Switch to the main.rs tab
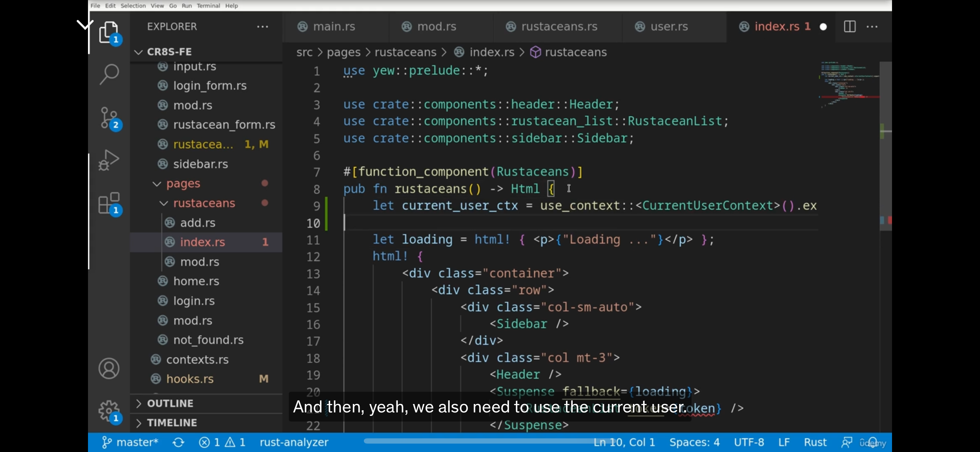The height and width of the screenshot is (452, 980). 334,27
